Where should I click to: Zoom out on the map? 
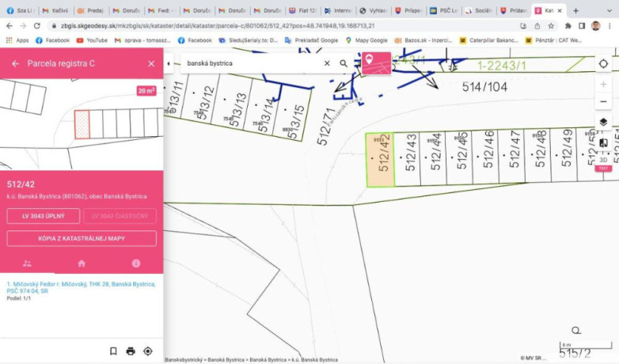click(x=603, y=101)
